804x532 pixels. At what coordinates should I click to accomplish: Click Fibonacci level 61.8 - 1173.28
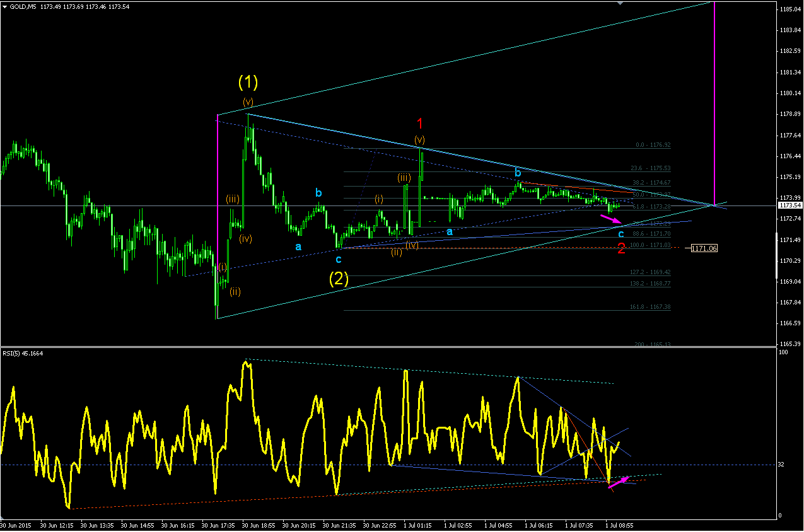coord(651,207)
